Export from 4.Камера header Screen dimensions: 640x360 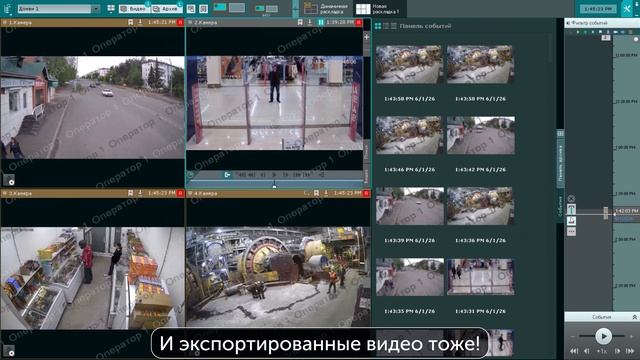[x=326, y=193]
